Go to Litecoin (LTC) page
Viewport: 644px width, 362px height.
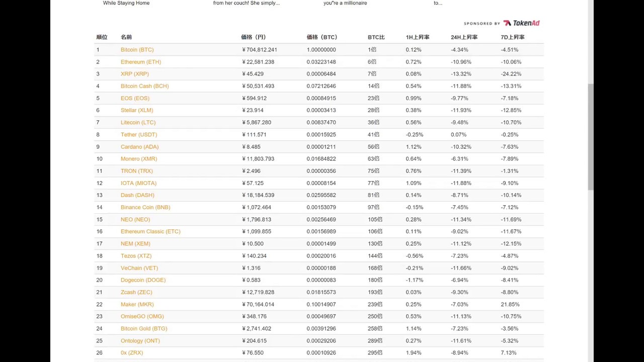[x=138, y=122]
